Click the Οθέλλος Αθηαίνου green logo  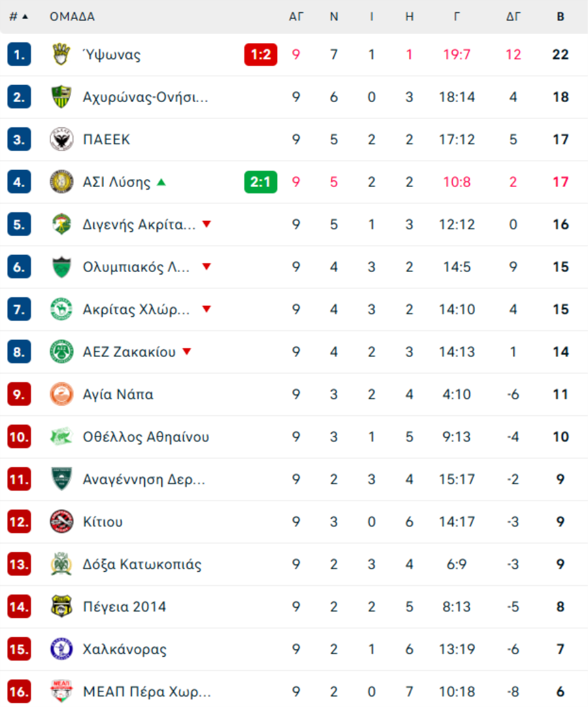click(x=61, y=436)
